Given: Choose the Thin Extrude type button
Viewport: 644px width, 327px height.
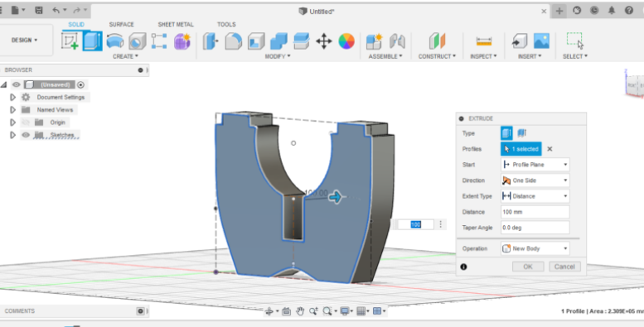Looking at the screenshot, I should pyautogui.click(x=522, y=133).
